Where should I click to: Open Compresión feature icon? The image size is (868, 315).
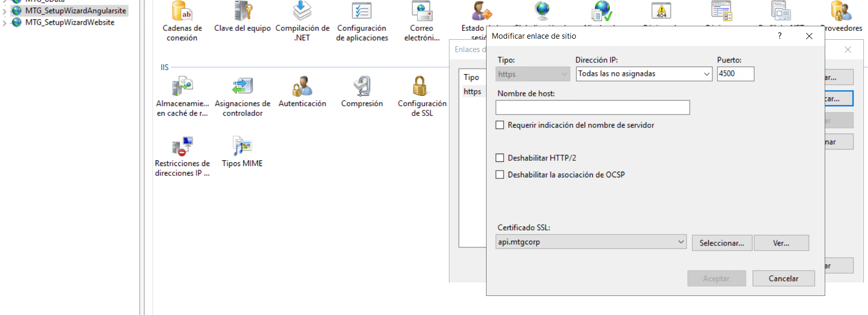coord(362,87)
